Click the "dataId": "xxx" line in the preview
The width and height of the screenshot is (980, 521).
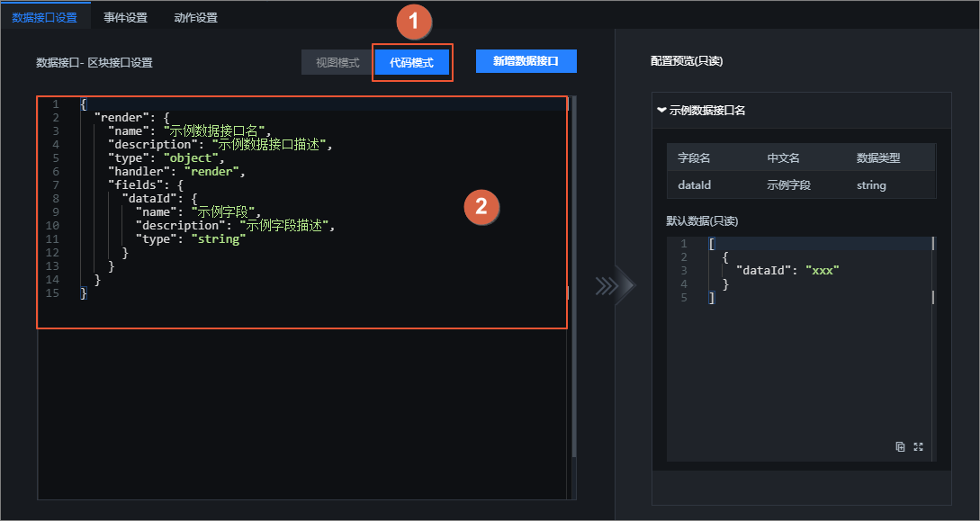[787, 271]
